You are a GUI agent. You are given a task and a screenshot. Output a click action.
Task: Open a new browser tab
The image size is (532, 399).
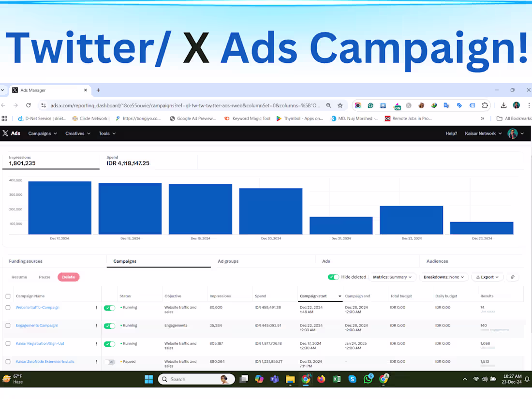click(x=98, y=90)
